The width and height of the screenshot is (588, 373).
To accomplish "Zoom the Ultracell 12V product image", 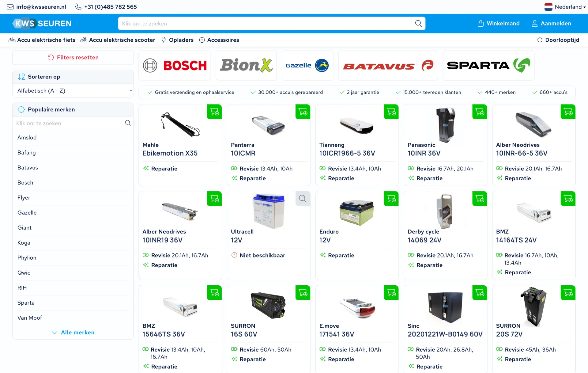I will [x=303, y=199].
